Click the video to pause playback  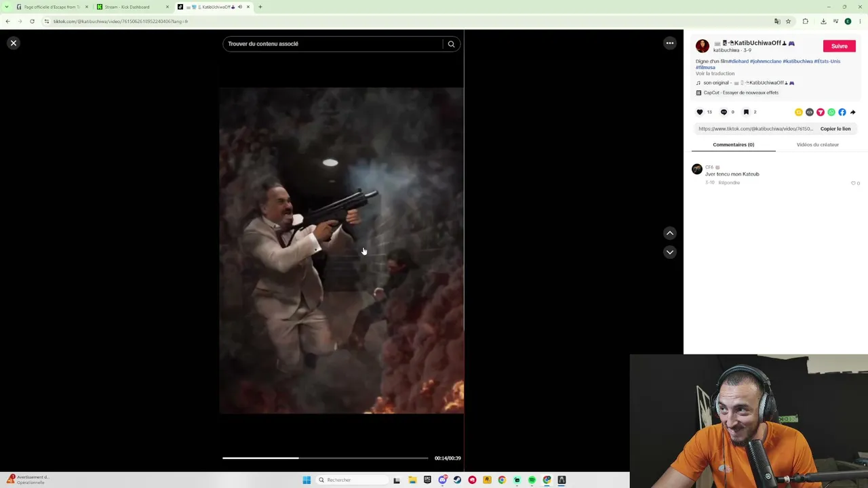pos(341,250)
